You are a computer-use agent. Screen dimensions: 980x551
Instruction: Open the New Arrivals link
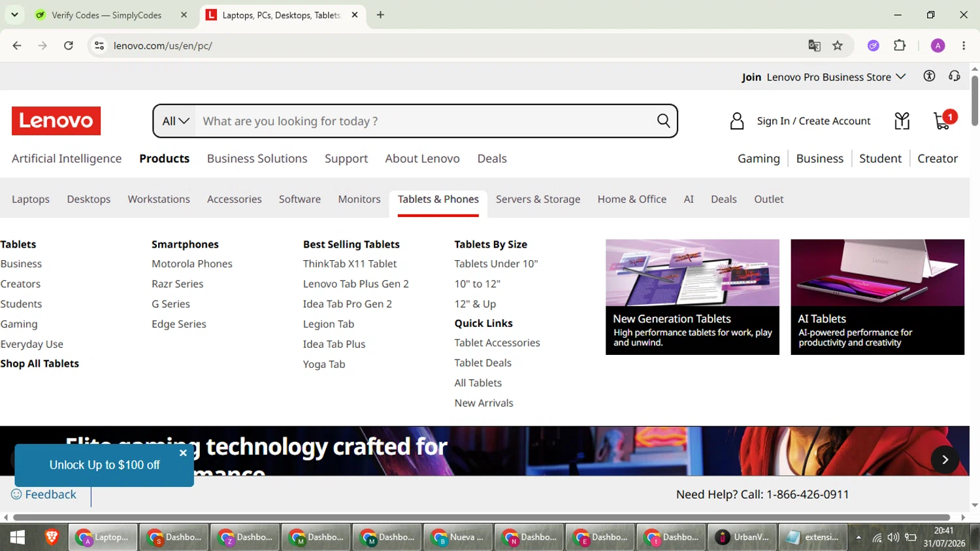pyautogui.click(x=484, y=403)
